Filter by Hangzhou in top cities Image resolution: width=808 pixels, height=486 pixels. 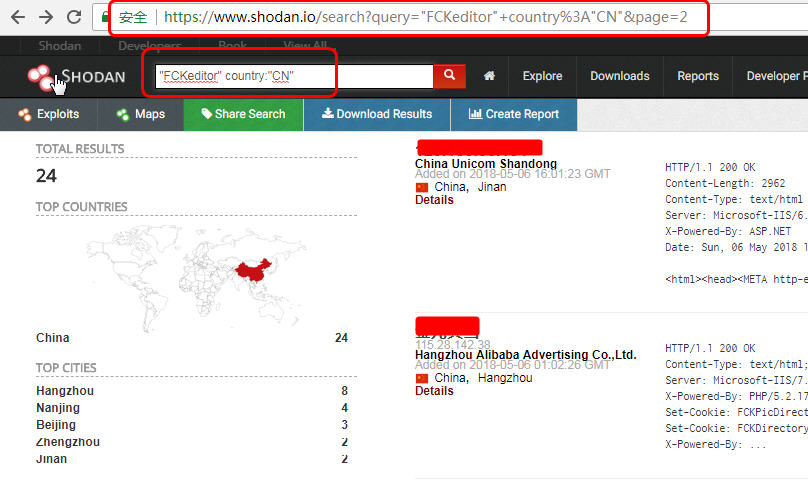click(x=65, y=391)
